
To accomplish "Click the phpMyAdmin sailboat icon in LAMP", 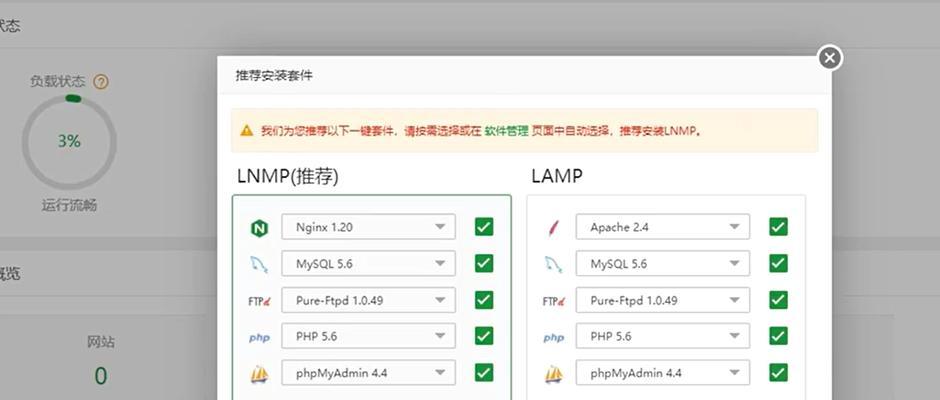I will tap(553, 374).
